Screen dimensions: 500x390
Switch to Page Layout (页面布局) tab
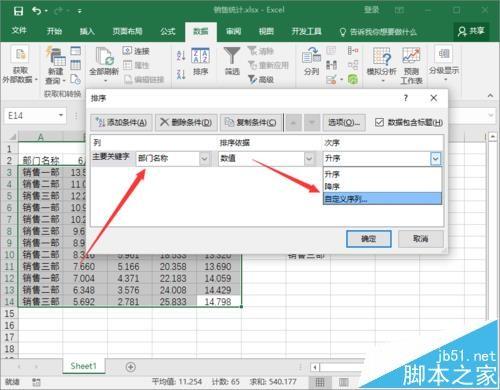click(127, 31)
